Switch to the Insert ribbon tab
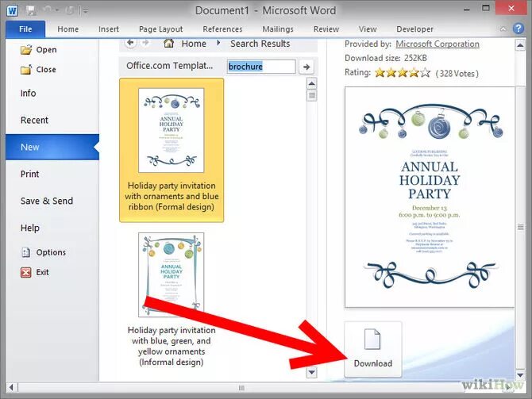 (109, 29)
